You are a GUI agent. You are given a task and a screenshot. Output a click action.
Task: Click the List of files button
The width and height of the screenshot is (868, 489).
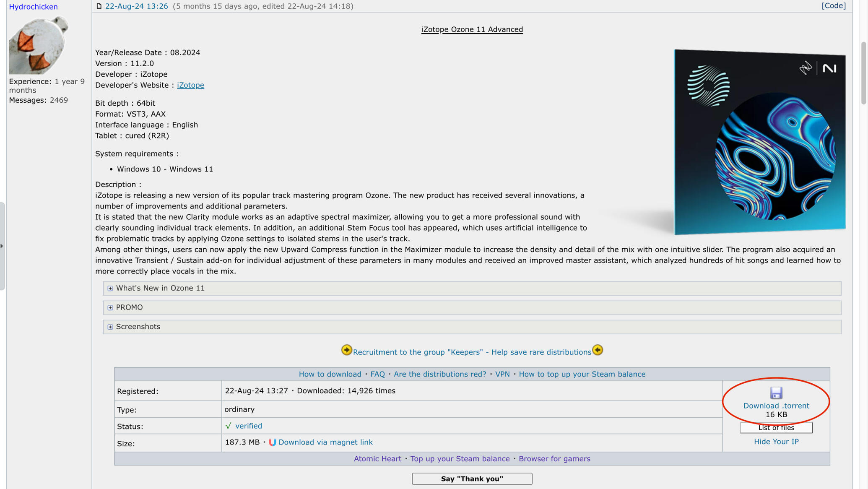[x=776, y=428]
